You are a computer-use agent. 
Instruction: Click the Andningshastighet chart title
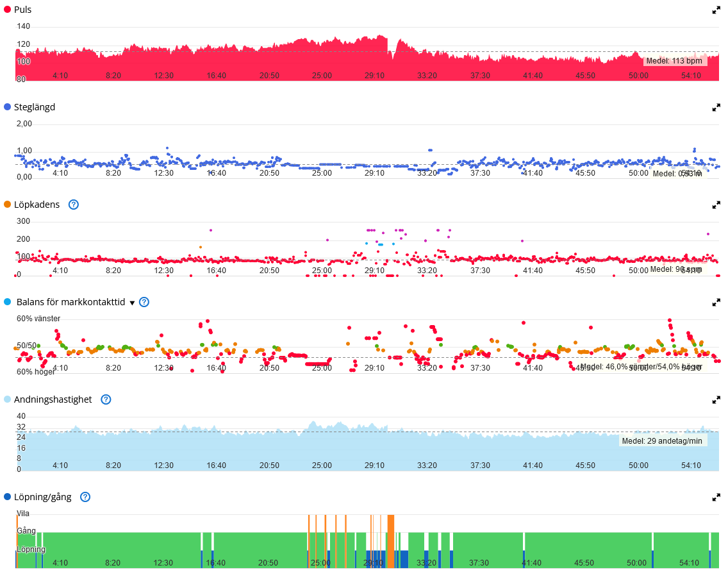click(53, 399)
